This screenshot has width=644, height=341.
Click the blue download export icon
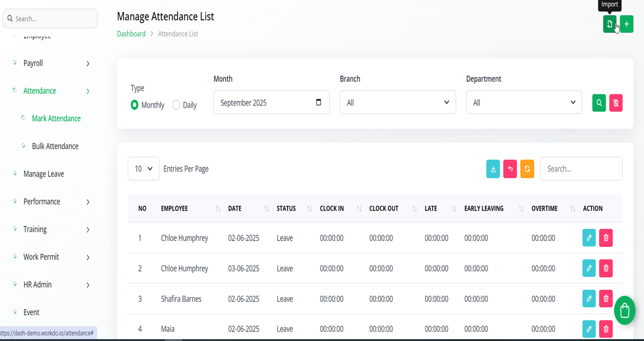coord(493,169)
